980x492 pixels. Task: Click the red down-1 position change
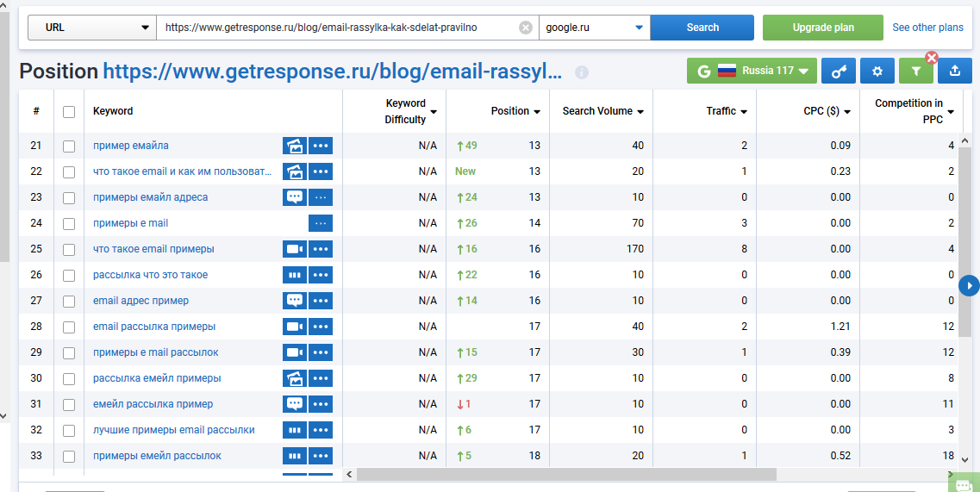464,404
